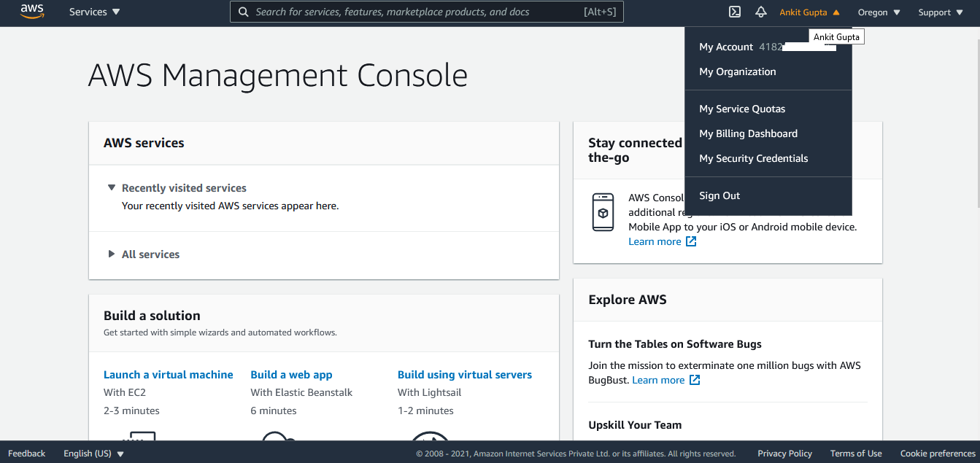Click the AWS Management Console title

[278, 76]
